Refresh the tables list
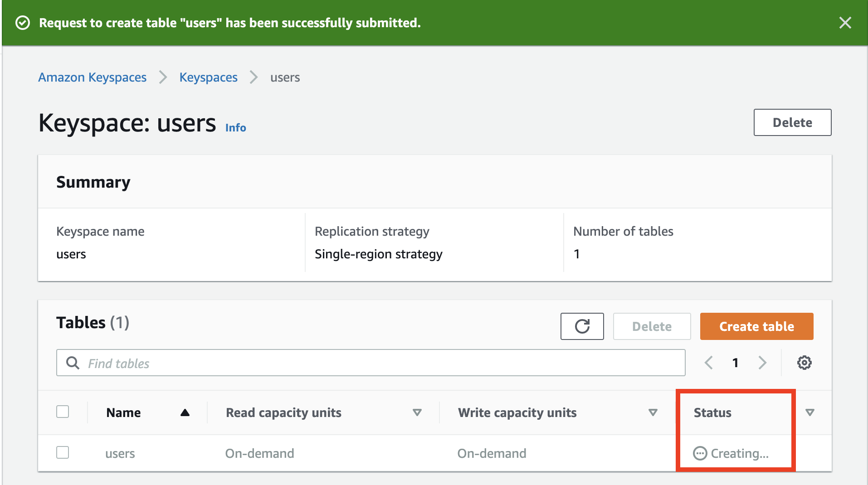The image size is (868, 485). click(582, 326)
